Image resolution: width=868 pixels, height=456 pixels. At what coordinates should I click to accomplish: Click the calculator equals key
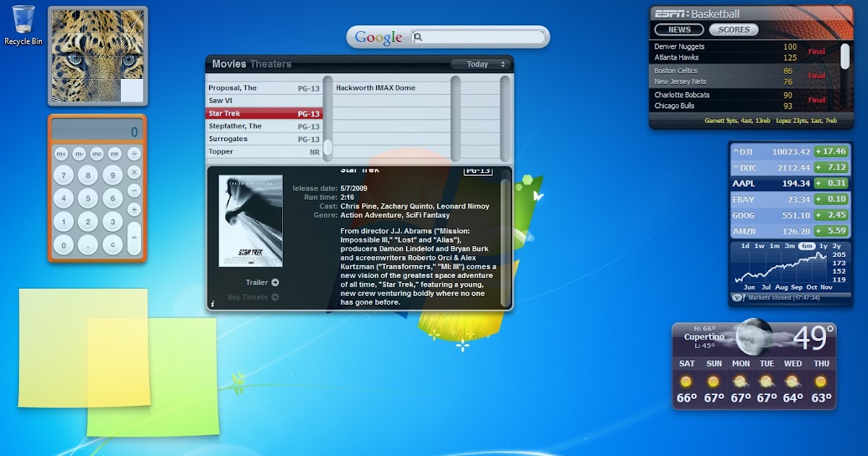click(x=134, y=238)
